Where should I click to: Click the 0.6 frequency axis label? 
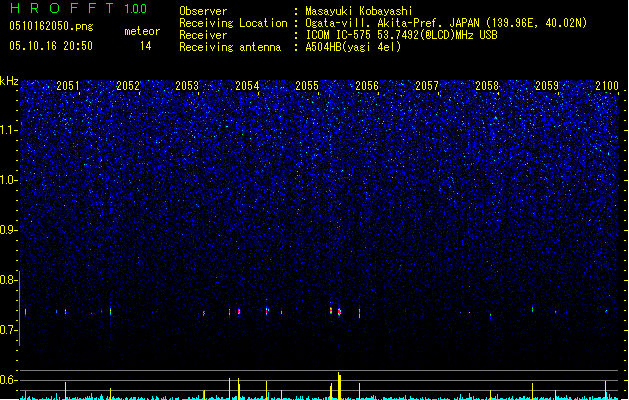[x=8, y=380]
